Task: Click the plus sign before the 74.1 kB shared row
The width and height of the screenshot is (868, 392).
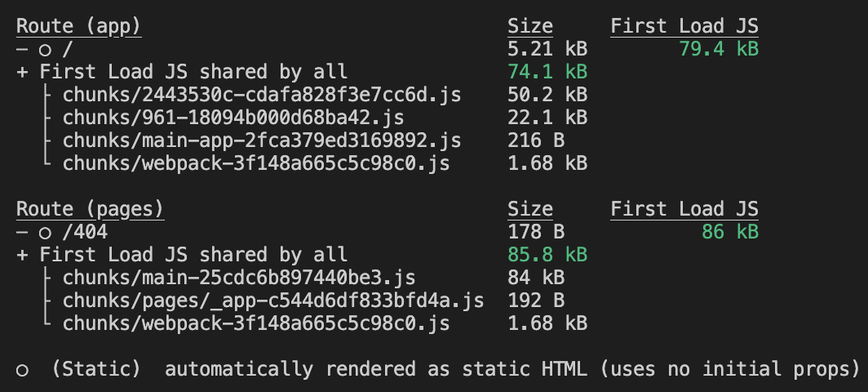Action: pos(22,72)
